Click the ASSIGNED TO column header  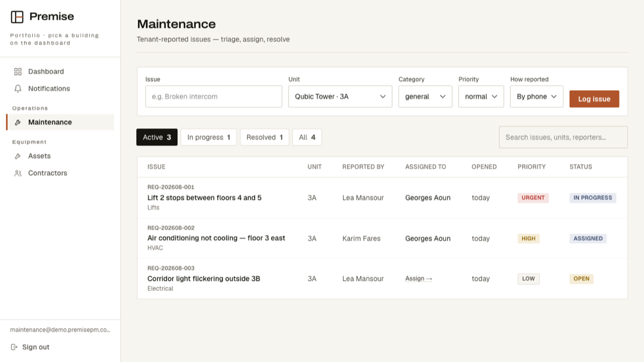point(426,167)
